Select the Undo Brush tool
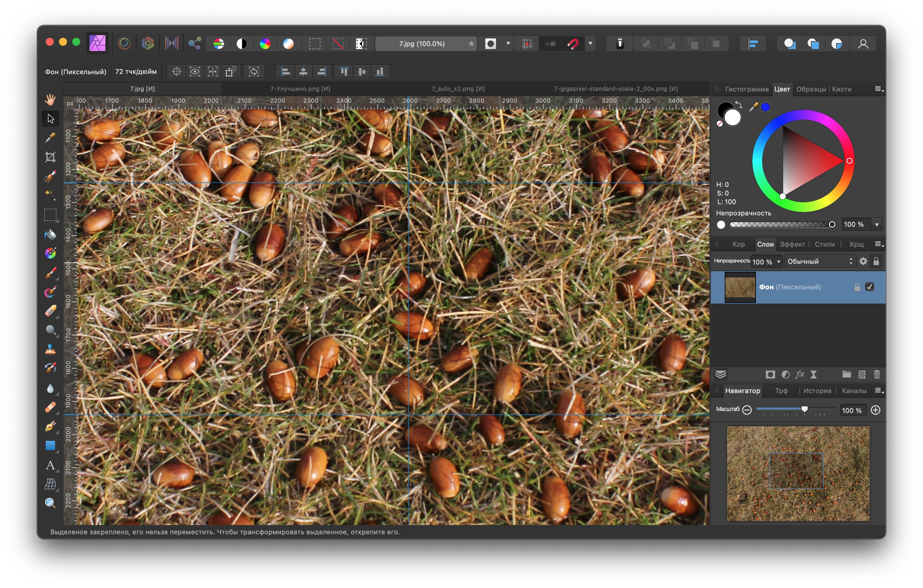The image size is (923, 588). 50,368
